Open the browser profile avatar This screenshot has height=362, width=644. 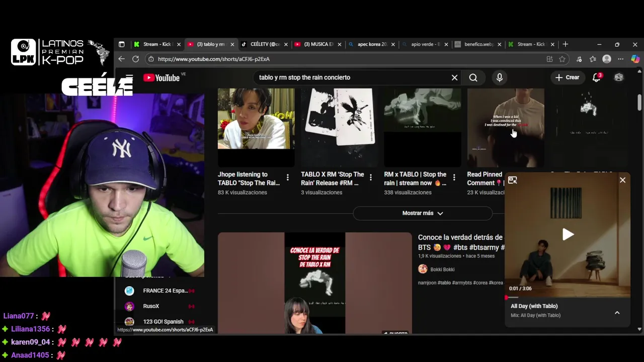click(607, 59)
